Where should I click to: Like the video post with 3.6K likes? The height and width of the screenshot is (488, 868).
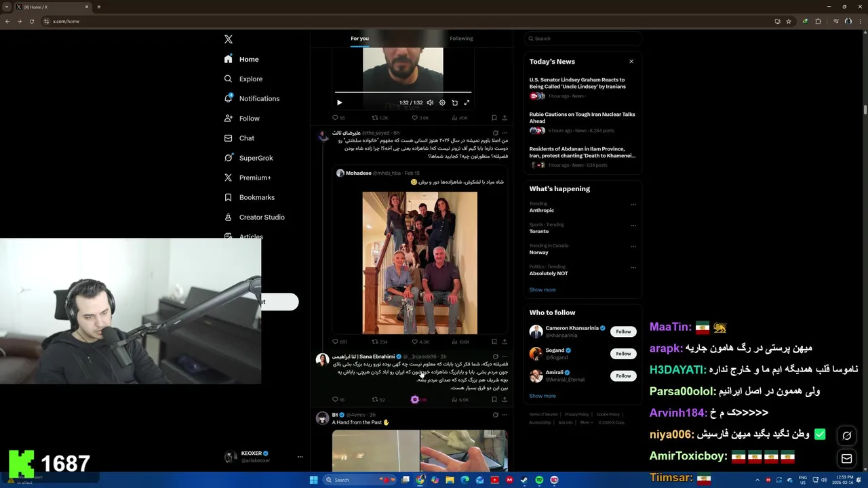pos(420,118)
